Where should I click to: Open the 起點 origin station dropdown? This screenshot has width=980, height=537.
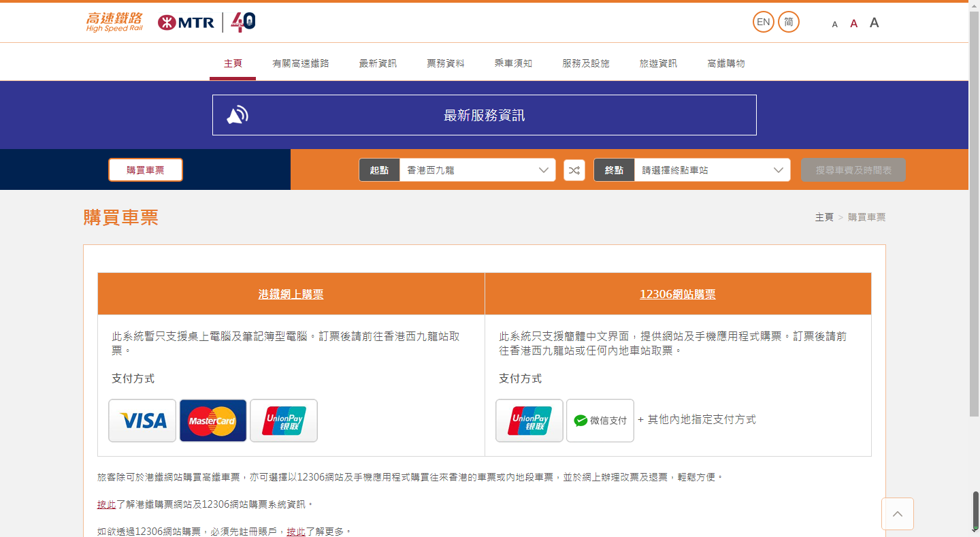pyautogui.click(x=476, y=170)
